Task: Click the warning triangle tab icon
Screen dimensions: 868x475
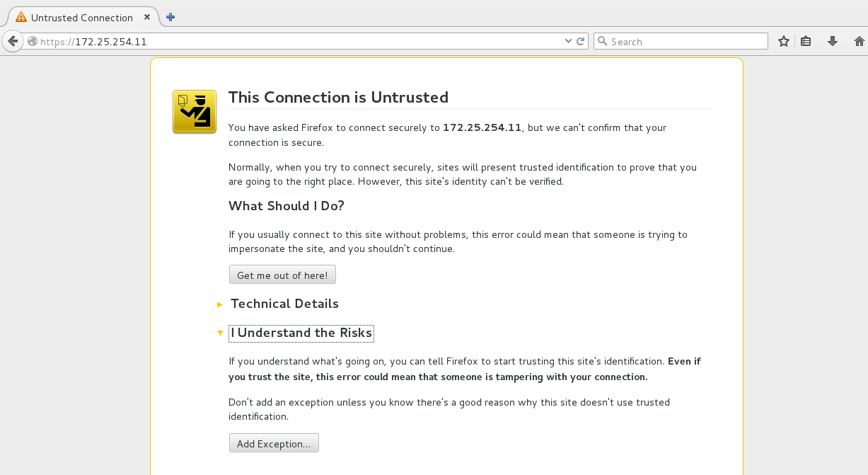Action: 21,17
